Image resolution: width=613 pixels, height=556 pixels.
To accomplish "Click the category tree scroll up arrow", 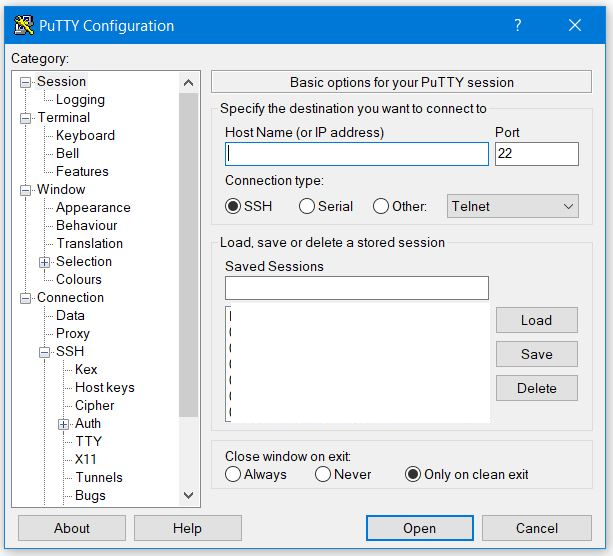I will coord(189,83).
